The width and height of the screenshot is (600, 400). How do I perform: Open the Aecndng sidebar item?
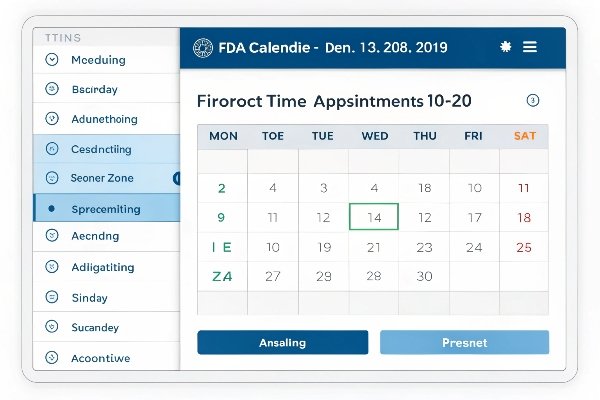pos(106,236)
